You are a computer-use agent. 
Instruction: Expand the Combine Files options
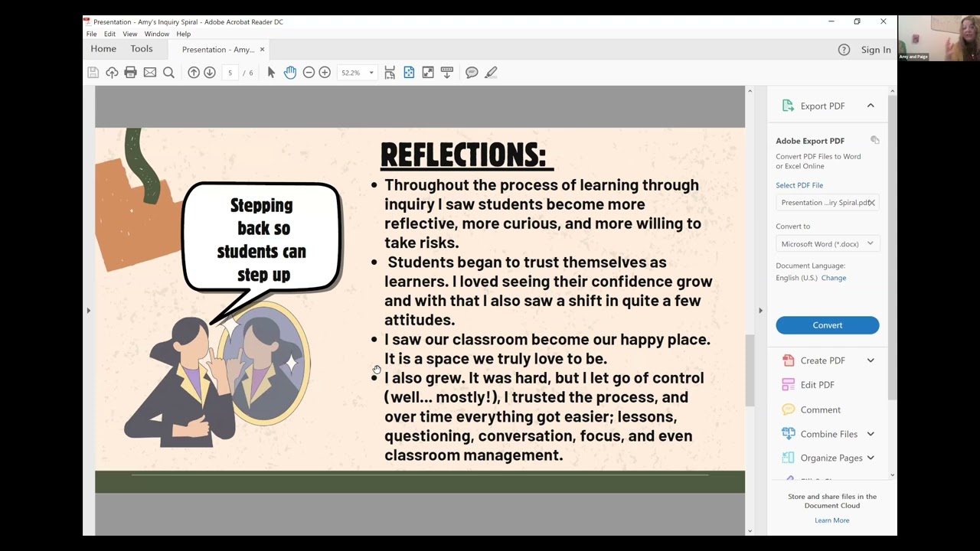pos(871,434)
